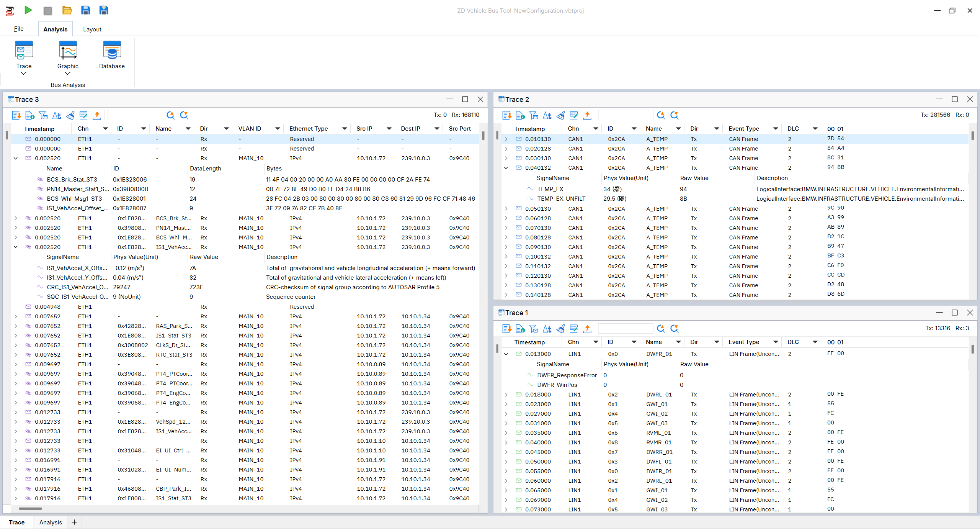Switch to the bottom Analysis page tab
This screenshot has height=529, width=980.
pos(51,522)
